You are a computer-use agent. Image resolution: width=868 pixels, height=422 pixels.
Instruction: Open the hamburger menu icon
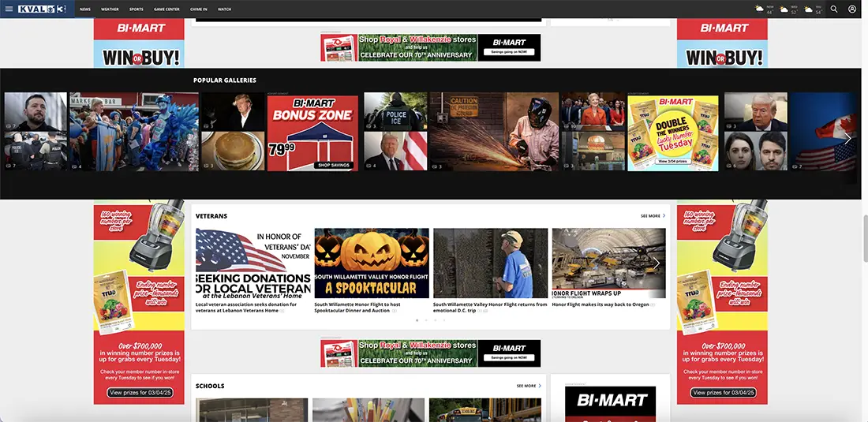[9, 9]
